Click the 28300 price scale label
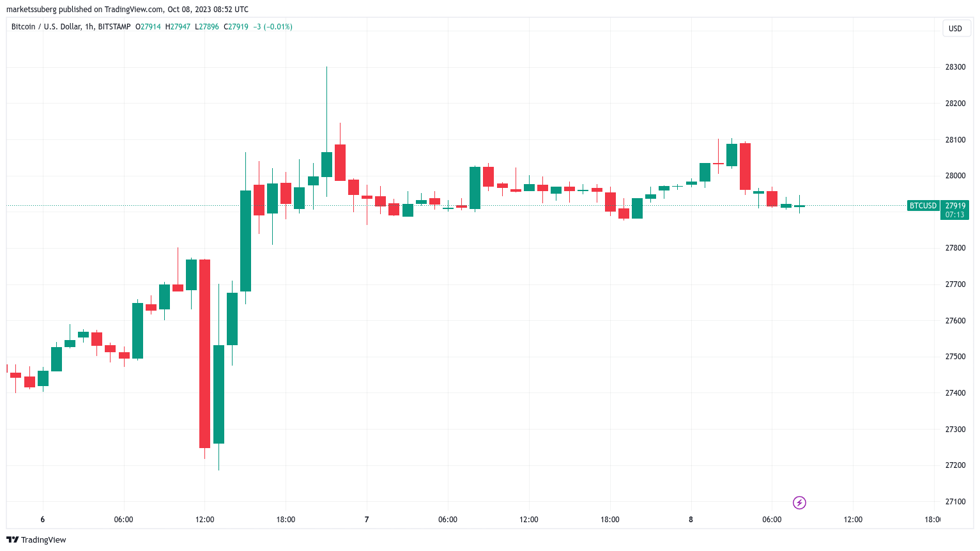 955,67
